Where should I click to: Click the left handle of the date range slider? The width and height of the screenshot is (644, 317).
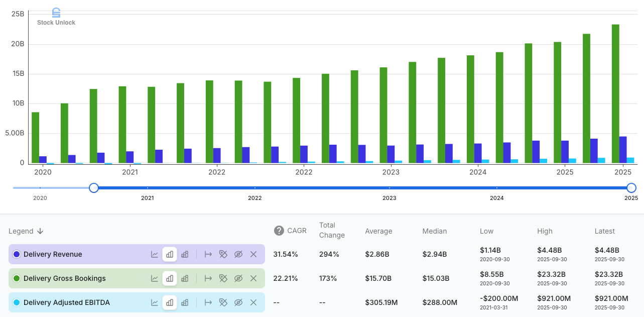coord(94,188)
